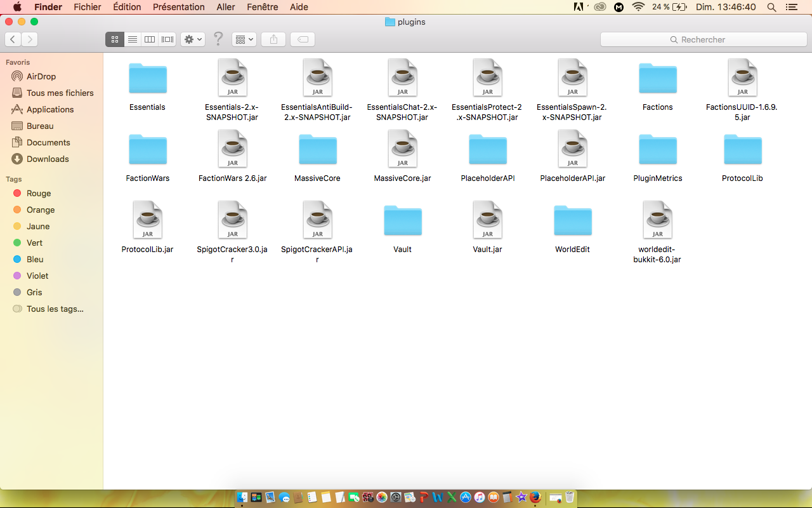Open the Aide menu
Screen dimensions: 812x508
pos(299,7)
